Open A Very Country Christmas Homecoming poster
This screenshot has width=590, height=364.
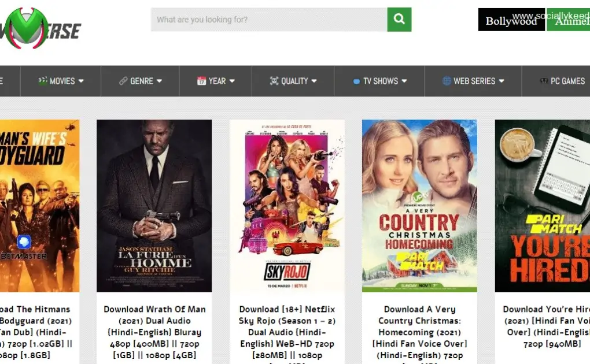(x=419, y=206)
